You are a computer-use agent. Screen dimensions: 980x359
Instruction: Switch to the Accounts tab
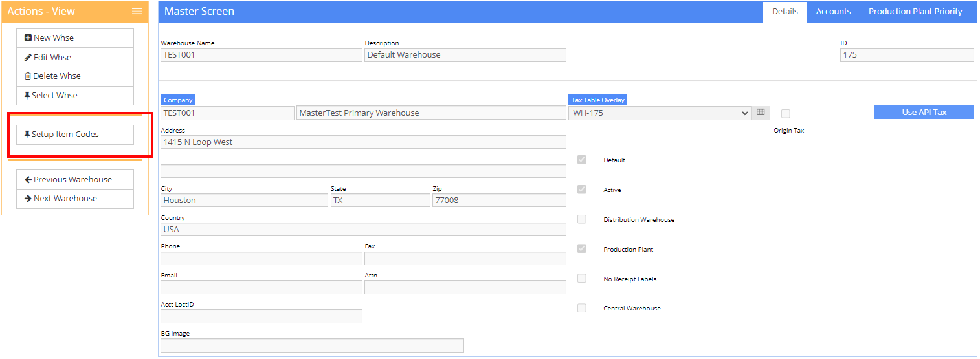tap(833, 12)
